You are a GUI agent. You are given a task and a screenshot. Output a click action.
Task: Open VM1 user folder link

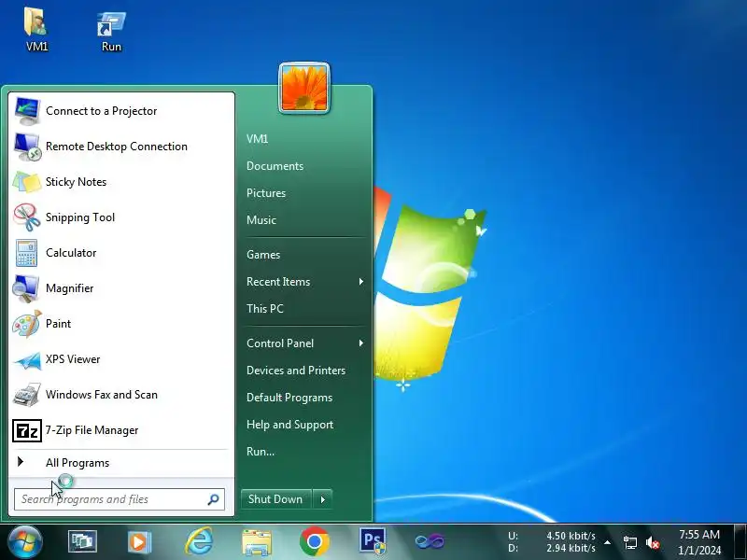click(258, 139)
